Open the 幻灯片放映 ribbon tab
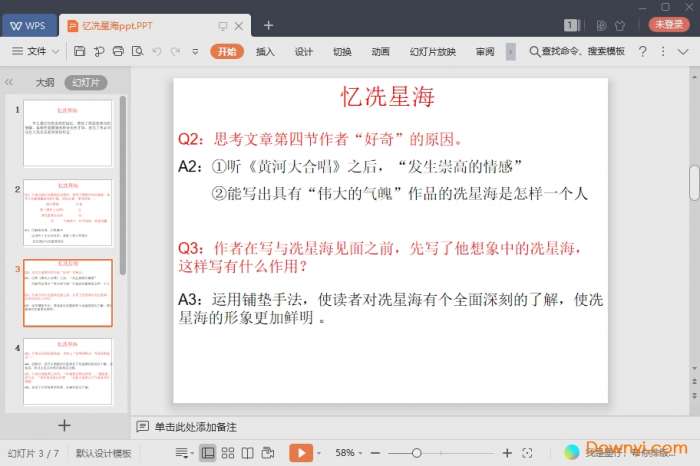The height and width of the screenshot is (466, 700). coord(433,52)
